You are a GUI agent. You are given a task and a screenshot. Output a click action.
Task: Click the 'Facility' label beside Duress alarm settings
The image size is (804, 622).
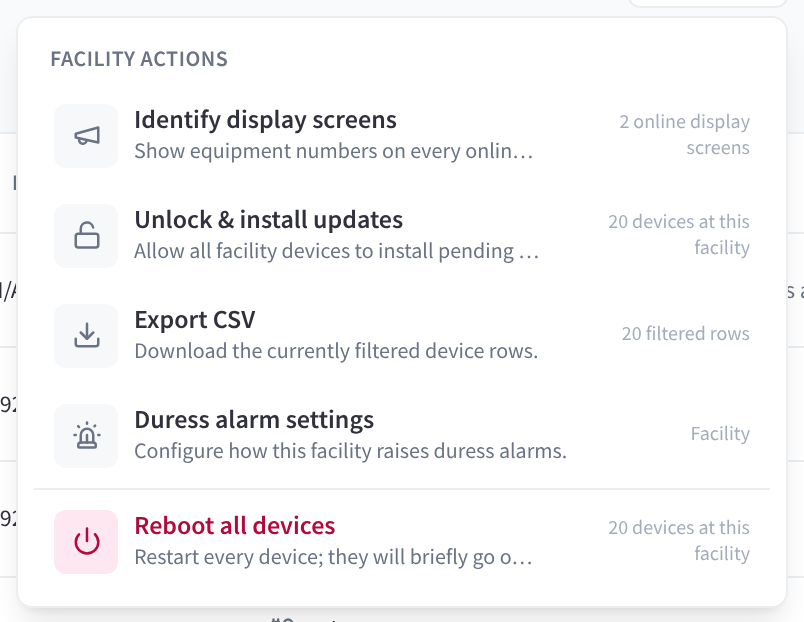720,434
